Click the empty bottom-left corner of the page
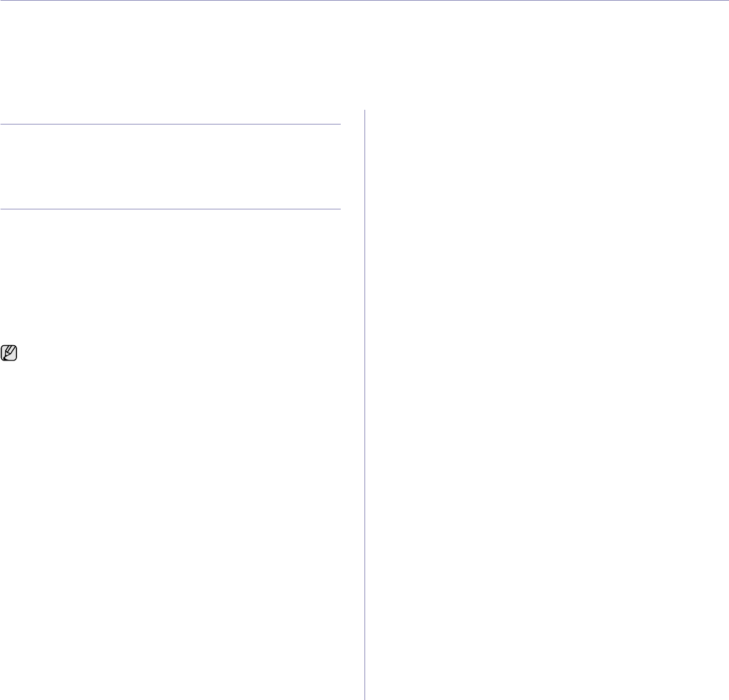Image resolution: width=729 pixels, height=700 pixels. [17, 685]
